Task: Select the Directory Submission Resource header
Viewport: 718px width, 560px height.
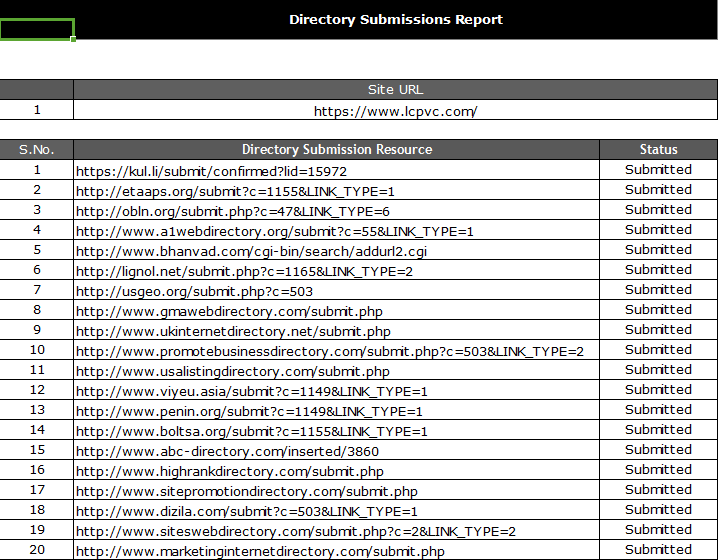Action: point(337,150)
